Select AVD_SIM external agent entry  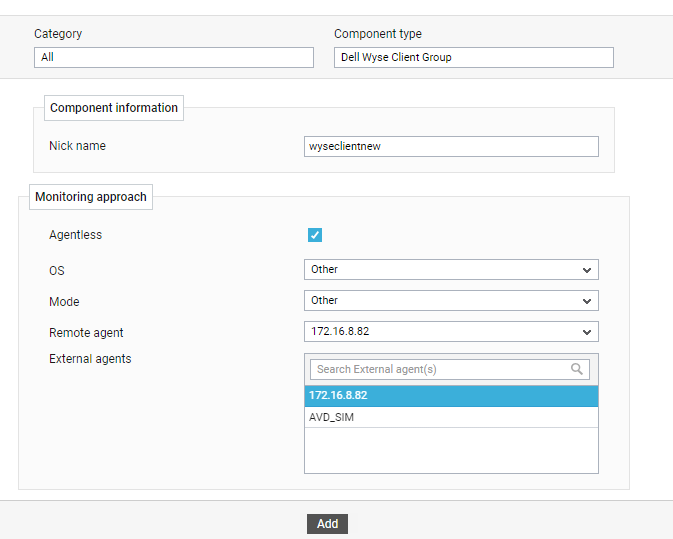[451, 417]
